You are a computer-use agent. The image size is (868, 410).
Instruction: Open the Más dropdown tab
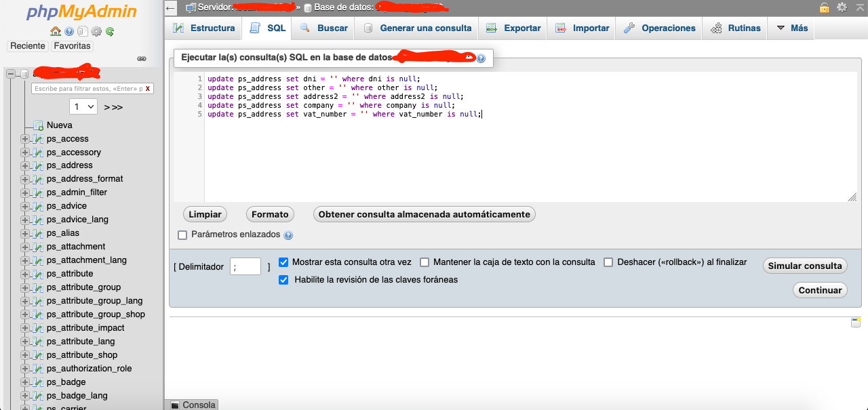(791, 28)
